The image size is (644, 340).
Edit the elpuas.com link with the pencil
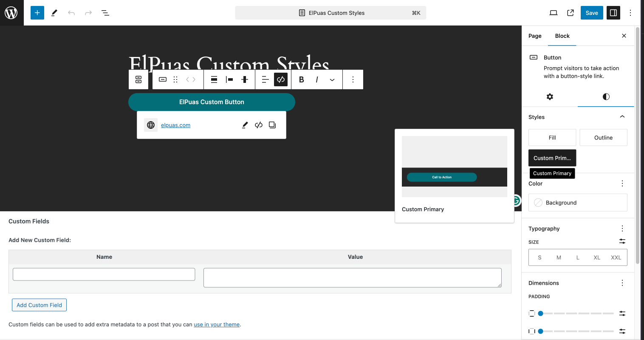[x=245, y=125]
